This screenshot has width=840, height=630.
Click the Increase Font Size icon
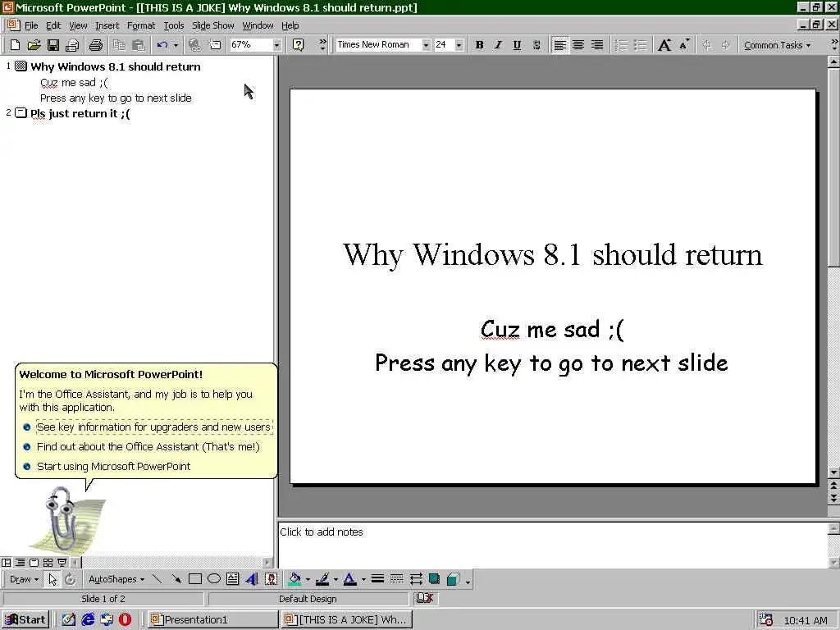coord(664,45)
